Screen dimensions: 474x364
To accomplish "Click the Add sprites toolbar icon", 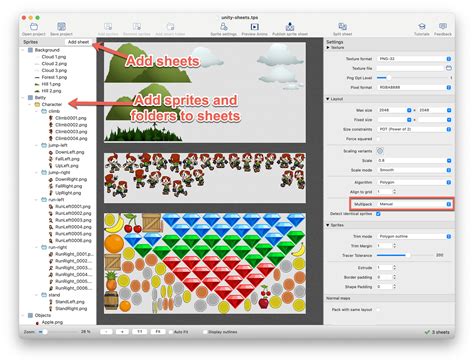I will pyautogui.click(x=108, y=26).
